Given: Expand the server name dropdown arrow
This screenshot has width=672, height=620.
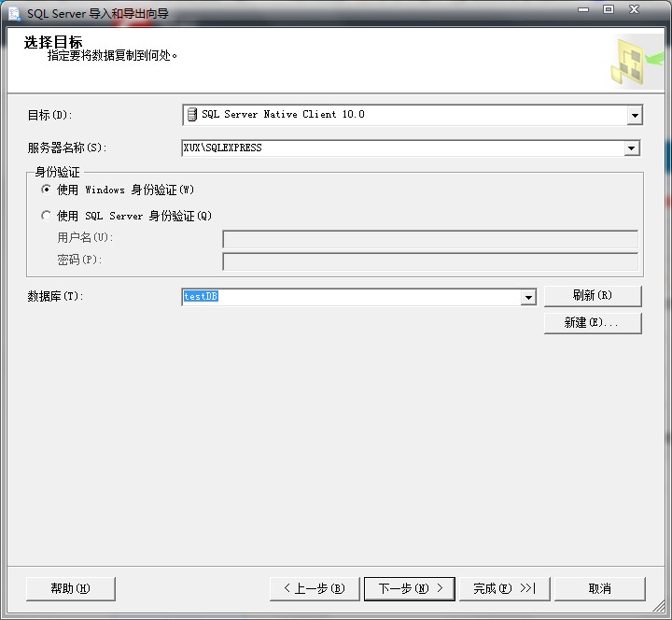Looking at the screenshot, I should 631,148.
